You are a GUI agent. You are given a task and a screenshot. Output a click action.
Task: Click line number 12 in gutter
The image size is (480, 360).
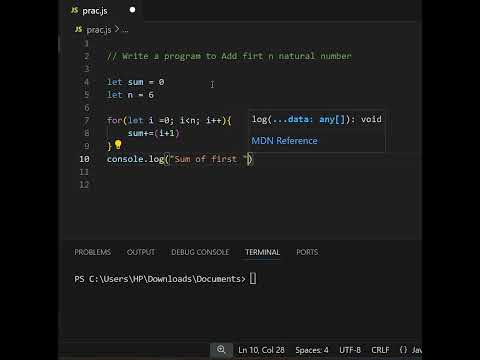click(84, 185)
